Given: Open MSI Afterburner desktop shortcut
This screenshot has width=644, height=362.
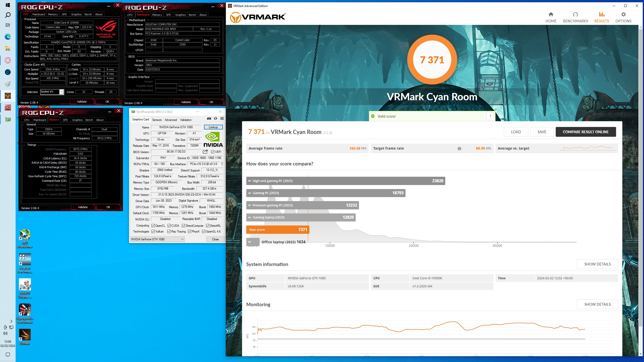Looking at the screenshot, I should click(x=25, y=238).
